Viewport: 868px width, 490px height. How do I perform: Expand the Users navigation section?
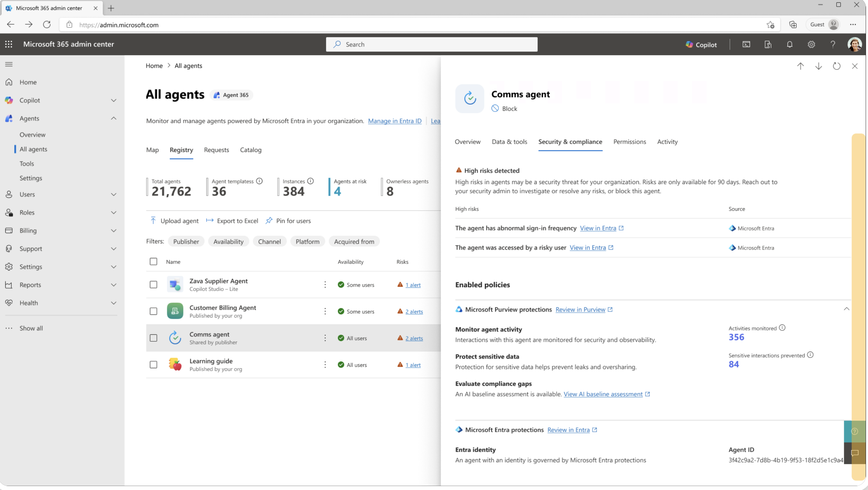[113, 195]
